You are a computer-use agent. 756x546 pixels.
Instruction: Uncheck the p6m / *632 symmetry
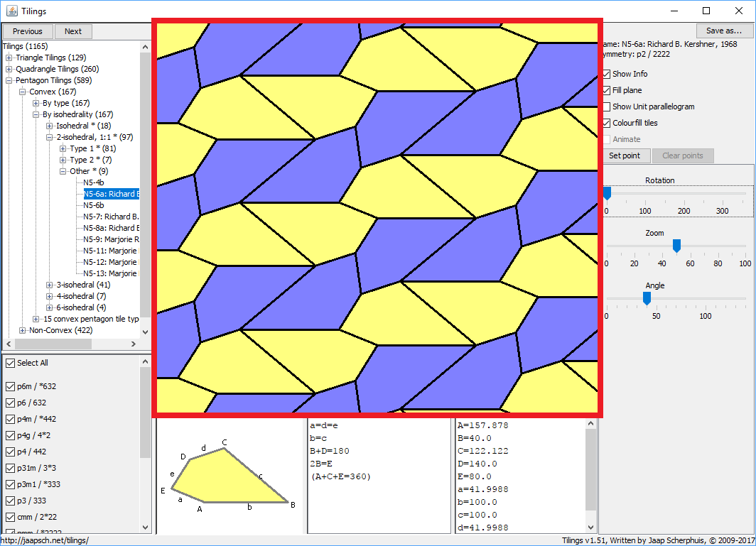(10, 386)
